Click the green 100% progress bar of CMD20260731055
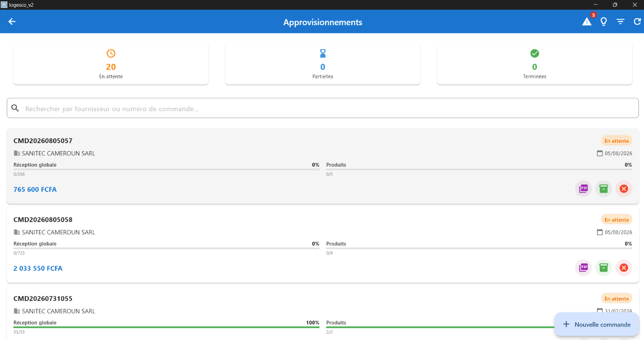Screen dimensions: 644x340 coord(166,327)
